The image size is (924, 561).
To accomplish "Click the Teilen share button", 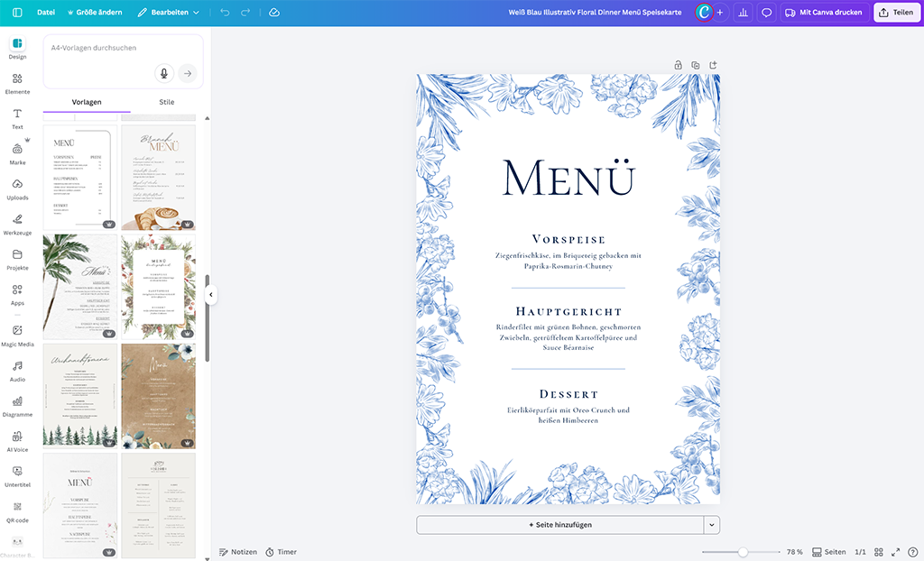I will [x=897, y=13].
